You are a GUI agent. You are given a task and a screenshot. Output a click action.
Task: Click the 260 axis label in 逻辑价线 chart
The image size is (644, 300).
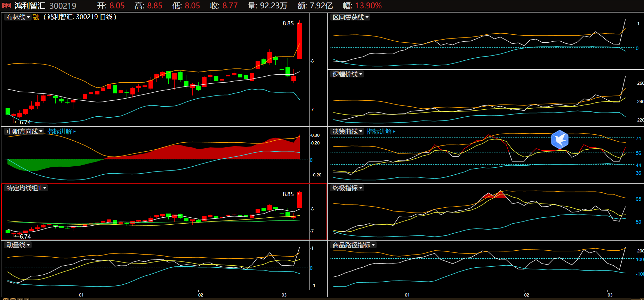coord(640,83)
